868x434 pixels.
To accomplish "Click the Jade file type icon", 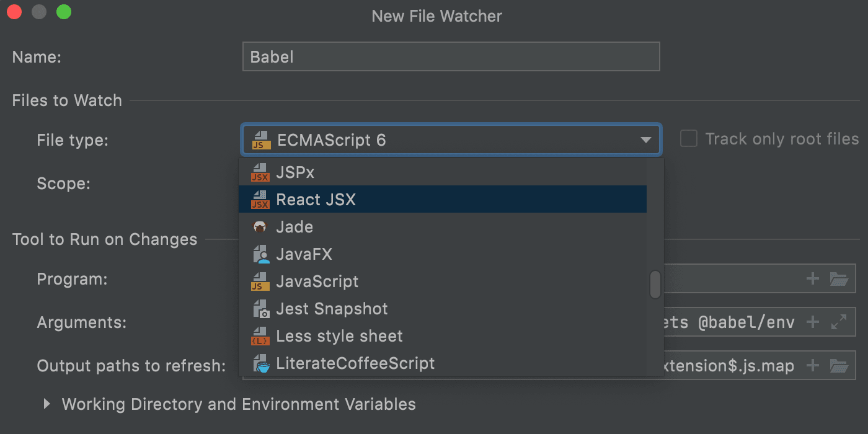I will point(260,227).
